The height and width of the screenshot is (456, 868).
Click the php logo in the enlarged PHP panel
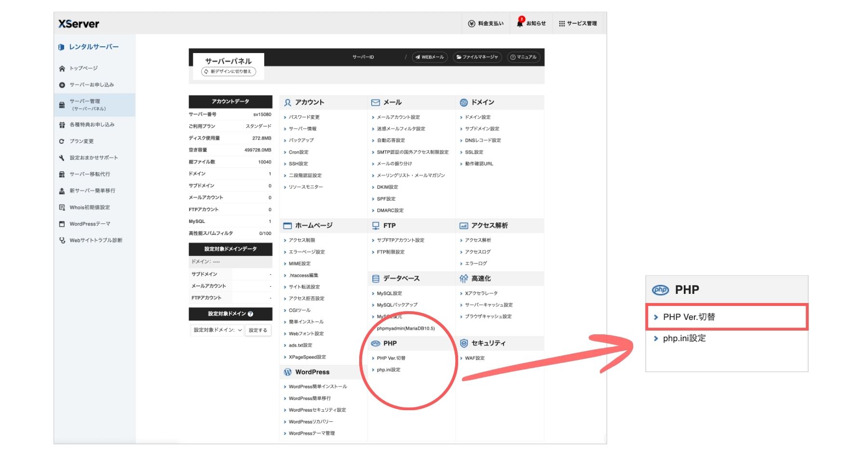point(661,290)
